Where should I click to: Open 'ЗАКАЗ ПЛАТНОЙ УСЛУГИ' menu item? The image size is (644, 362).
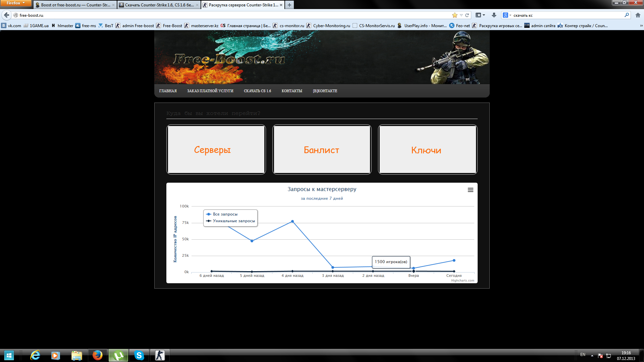(210, 91)
